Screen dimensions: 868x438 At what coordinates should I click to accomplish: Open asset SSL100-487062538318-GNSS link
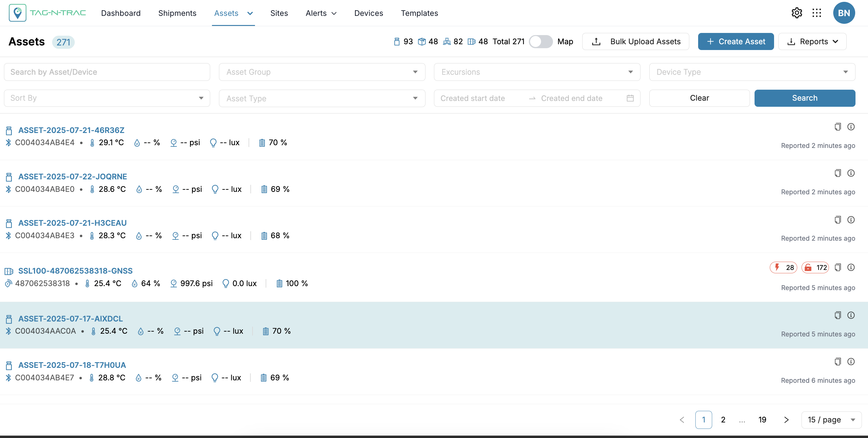75,271
